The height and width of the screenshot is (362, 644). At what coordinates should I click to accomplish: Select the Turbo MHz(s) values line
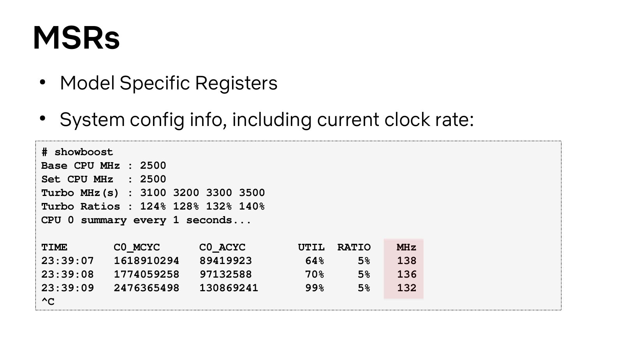153,193
